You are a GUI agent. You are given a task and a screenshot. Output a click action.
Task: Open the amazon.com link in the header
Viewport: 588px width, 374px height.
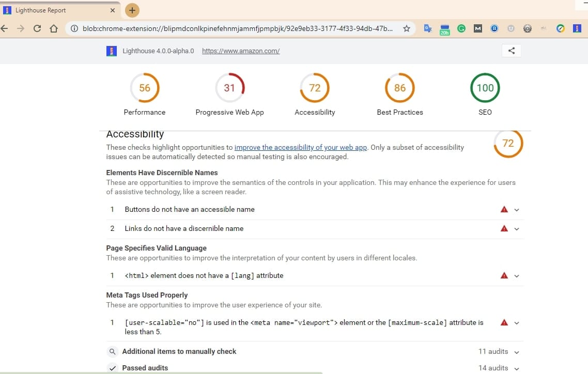(241, 51)
